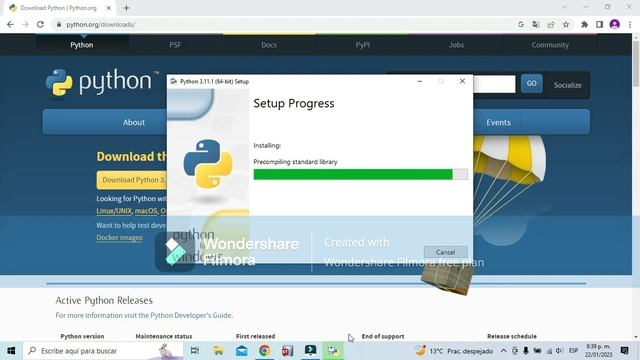Click the ESP language indicator
This screenshot has height=360, width=640.
(573, 351)
